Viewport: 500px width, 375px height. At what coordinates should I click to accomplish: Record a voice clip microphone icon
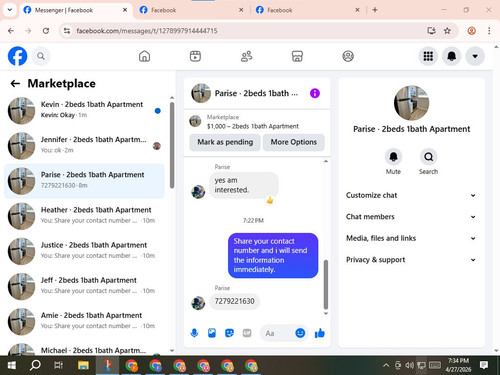pos(194,333)
